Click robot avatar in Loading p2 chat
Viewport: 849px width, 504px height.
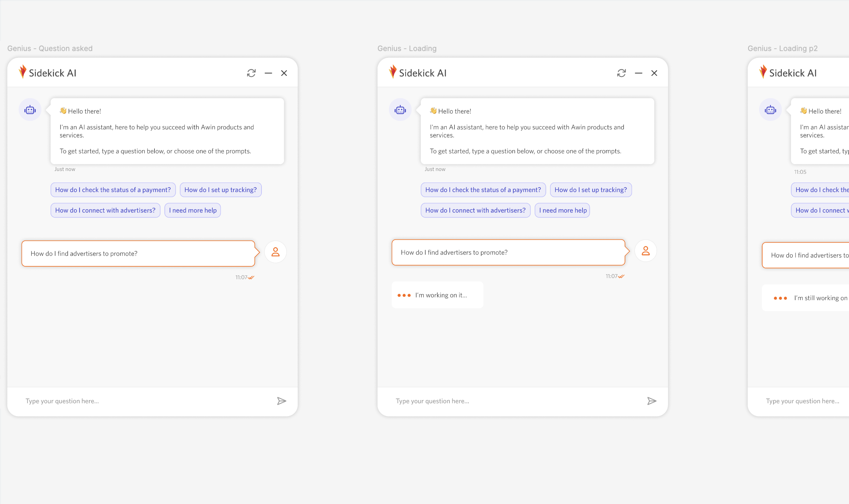[x=770, y=110]
